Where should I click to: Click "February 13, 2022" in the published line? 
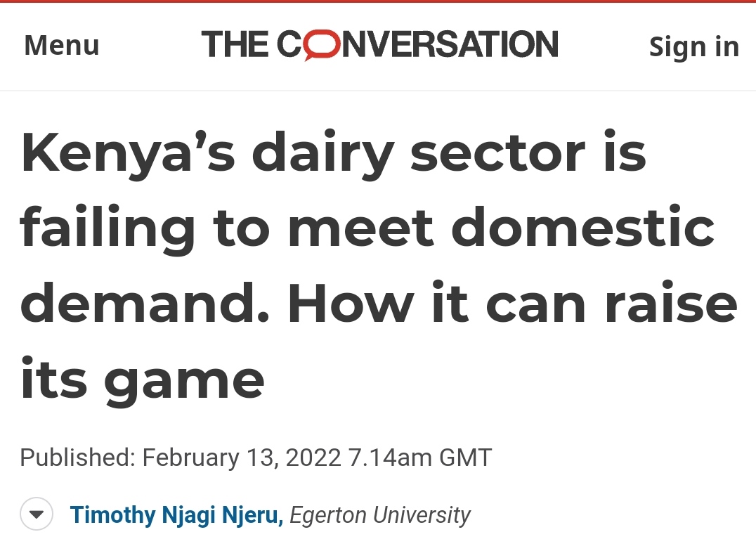[243, 458]
